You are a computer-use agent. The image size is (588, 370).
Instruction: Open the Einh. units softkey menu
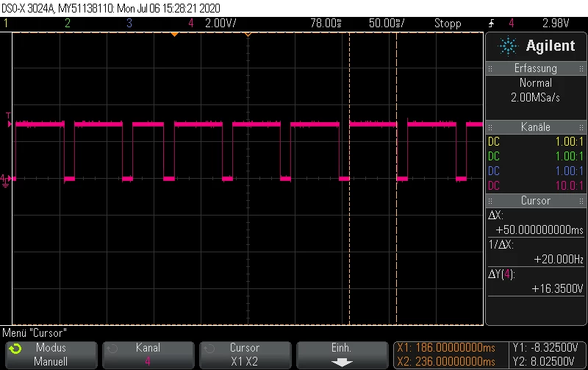(x=342, y=355)
